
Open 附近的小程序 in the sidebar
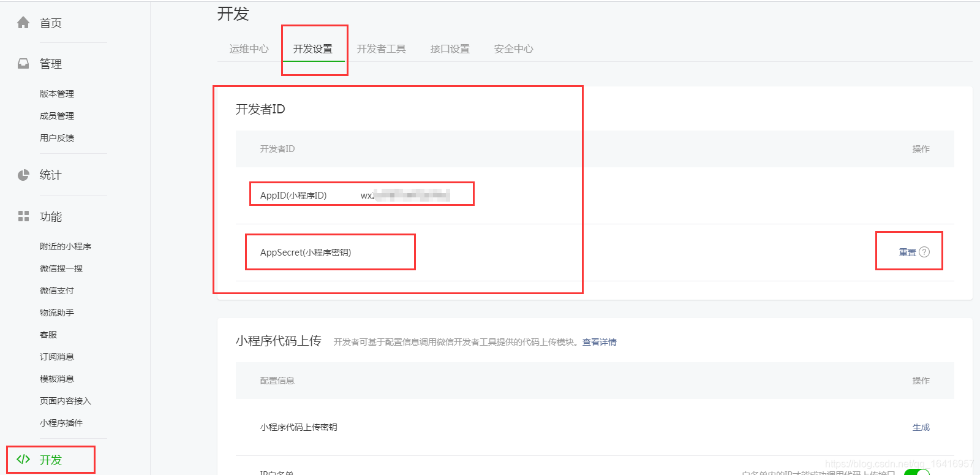pyautogui.click(x=66, y=246)
